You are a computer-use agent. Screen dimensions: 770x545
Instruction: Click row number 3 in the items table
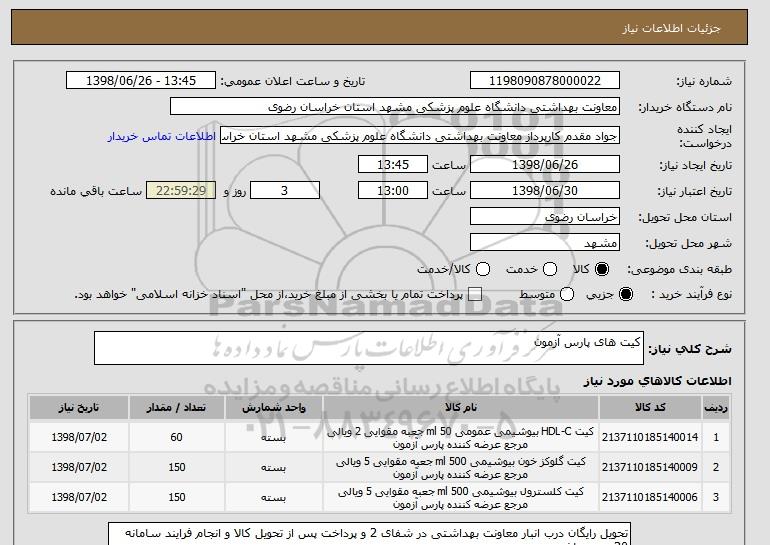[x=716, y=497]
